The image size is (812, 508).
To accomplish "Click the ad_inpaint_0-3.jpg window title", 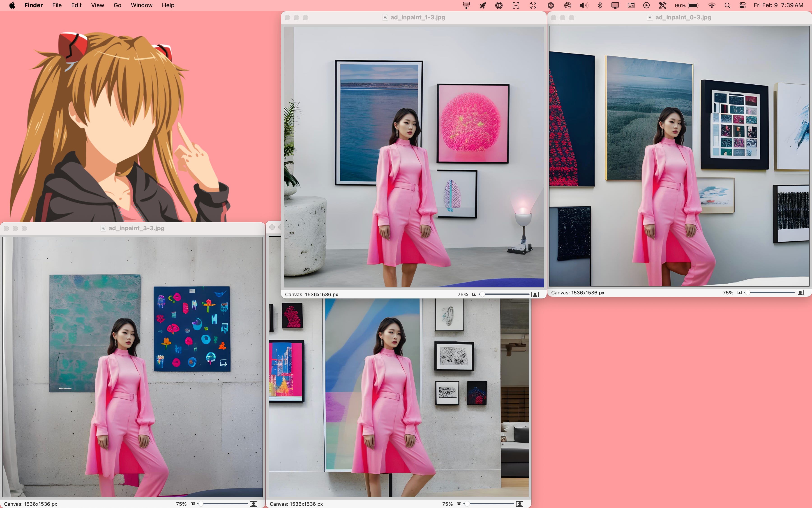I will click(683, 17).
